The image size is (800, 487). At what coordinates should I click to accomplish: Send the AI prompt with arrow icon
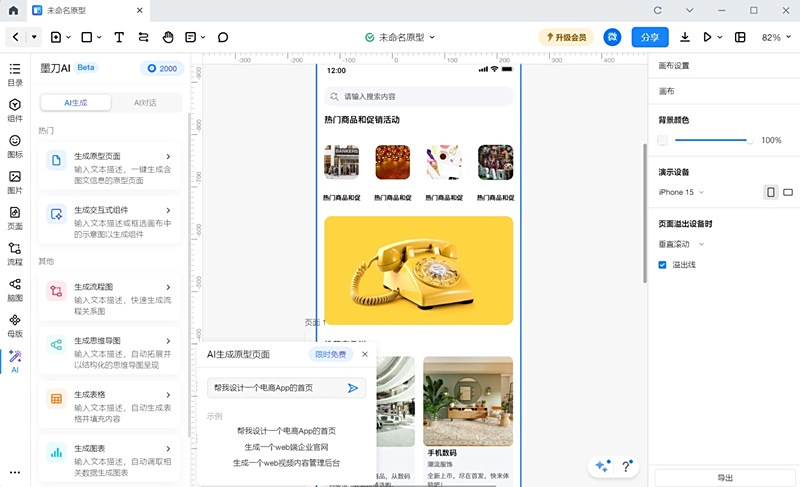point(353,388)
